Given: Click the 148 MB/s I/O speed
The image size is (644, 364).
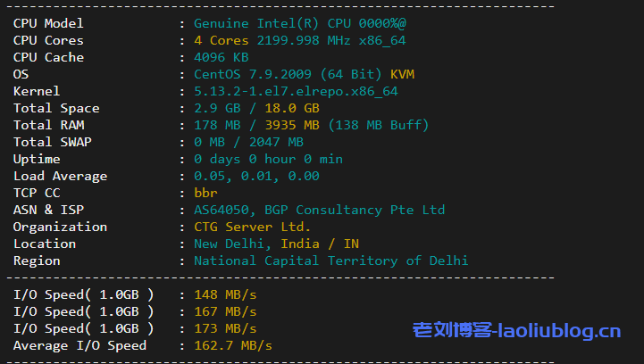Looking at the screenshot, I should (225, 294).
